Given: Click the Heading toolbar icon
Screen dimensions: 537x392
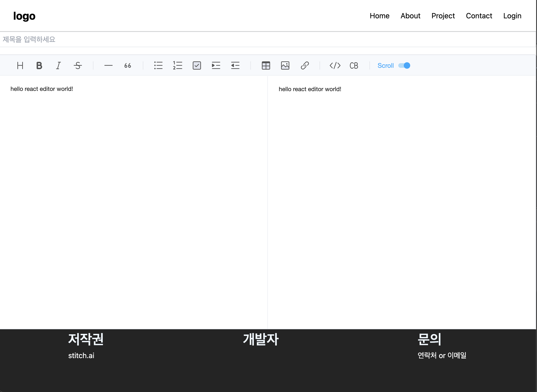Looking at the screenshot, I should [20, 65].
